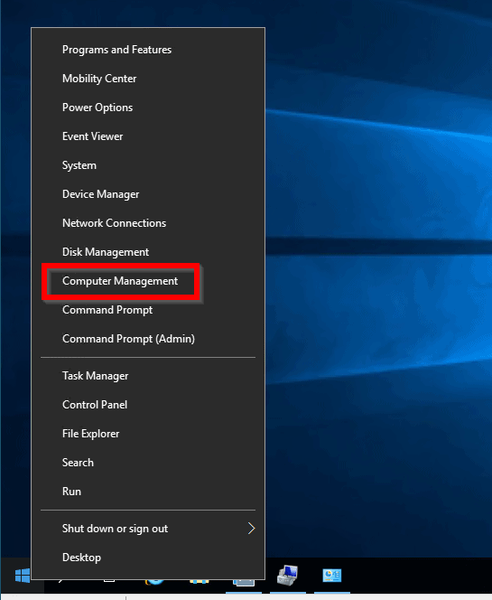This screenshot has height=600, width=492.
Task: Choose Network Connections
Action: pyautogui.click(x=148, y=223)
